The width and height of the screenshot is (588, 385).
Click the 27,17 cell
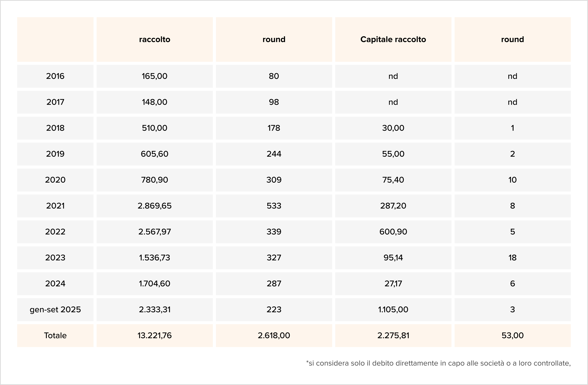tap(393, 283)
